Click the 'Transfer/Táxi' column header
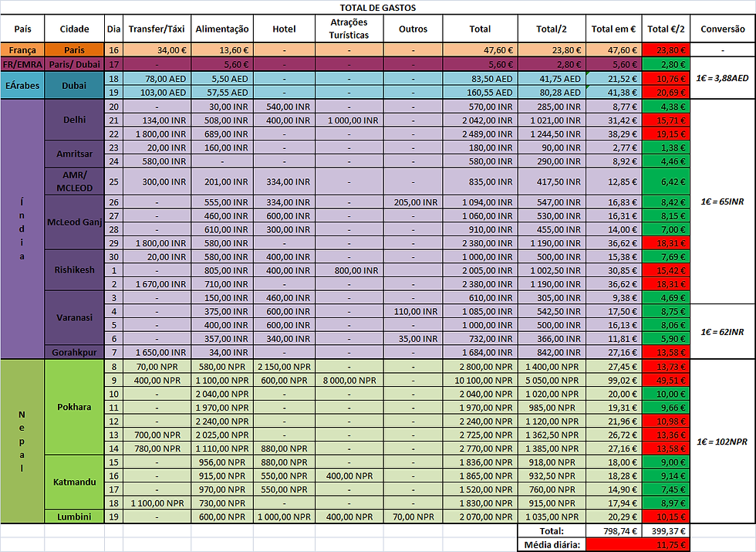This screenshot has width=756, height=552. pyautogui.click(x=157, y=29)
